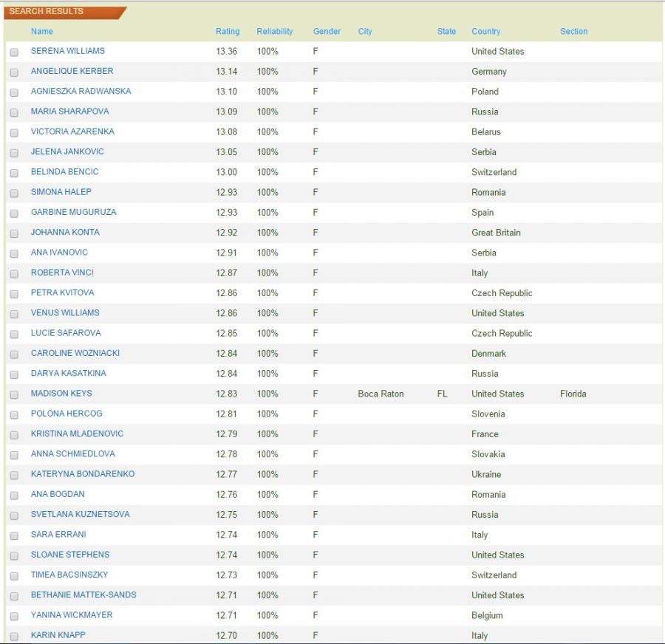
Task: Open GARBINE MUGURUZA player link
Action: click(73, 212)
